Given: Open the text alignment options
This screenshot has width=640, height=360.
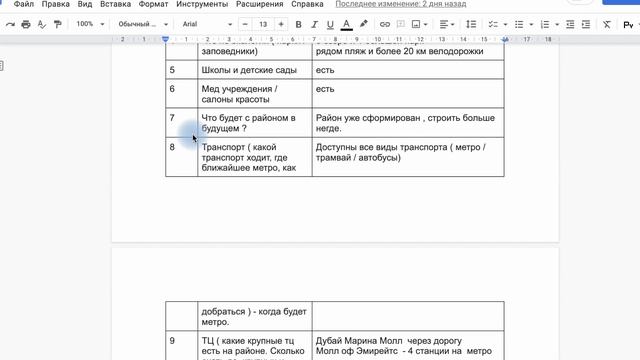Looking at the screenshot, I should (x=447, y=24).
